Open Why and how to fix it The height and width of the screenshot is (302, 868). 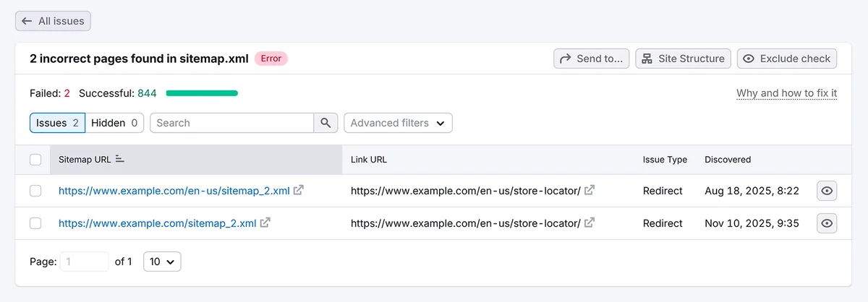(787, 93)
